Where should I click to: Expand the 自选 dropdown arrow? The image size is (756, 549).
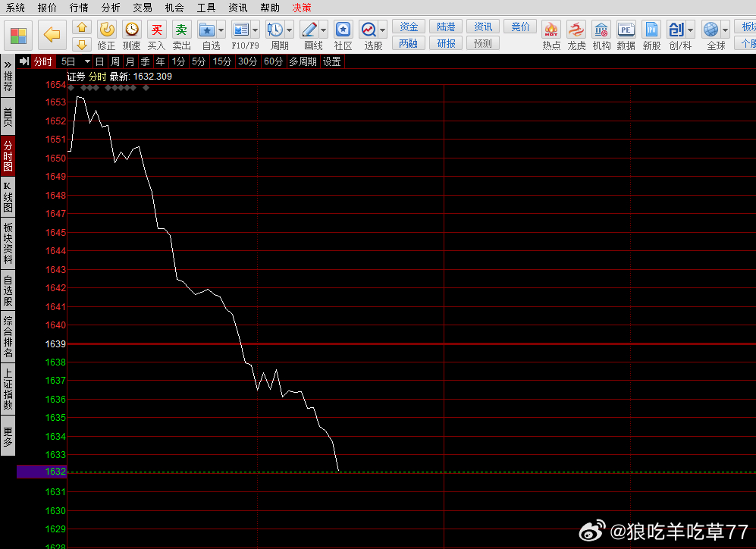coord(221,30)
